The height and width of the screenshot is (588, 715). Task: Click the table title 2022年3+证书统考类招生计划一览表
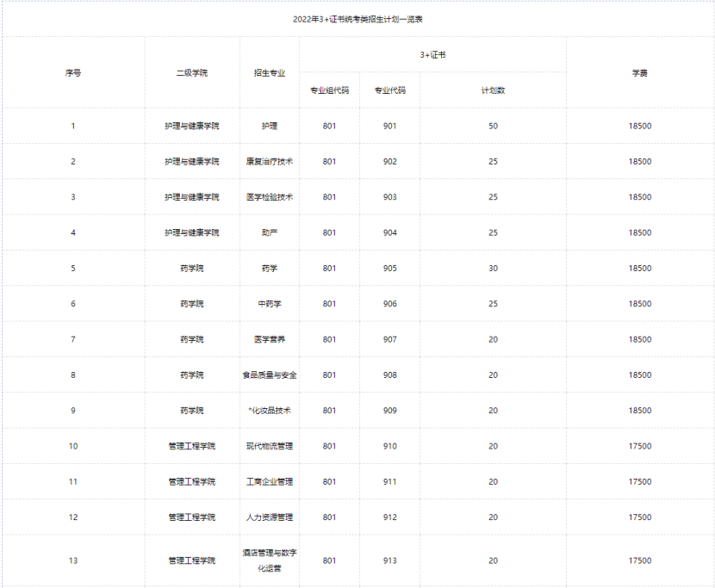[357, 19]
